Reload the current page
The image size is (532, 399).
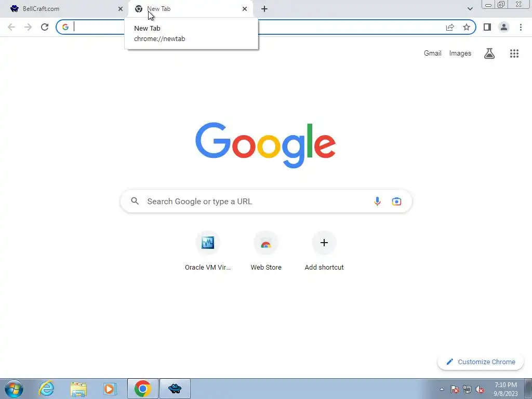[45, 27]
